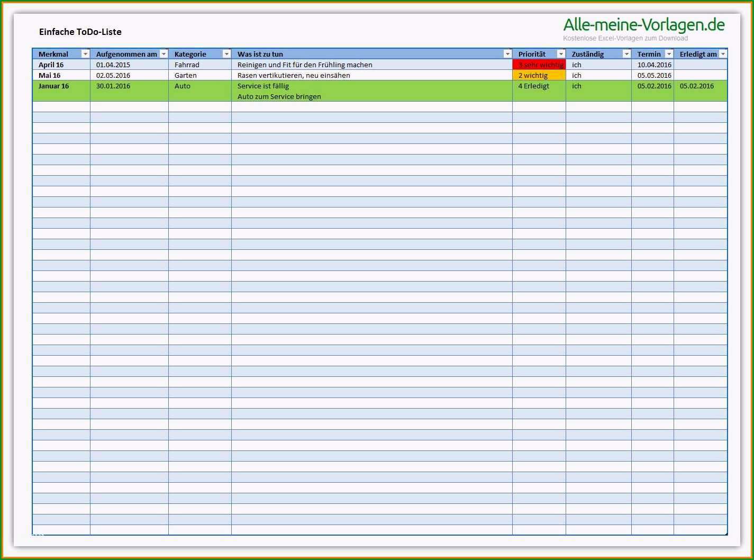This screenshot has height=560, width=754.
Task: Select 'ich' in the Januar 16 row
Action: click(598, 91)
